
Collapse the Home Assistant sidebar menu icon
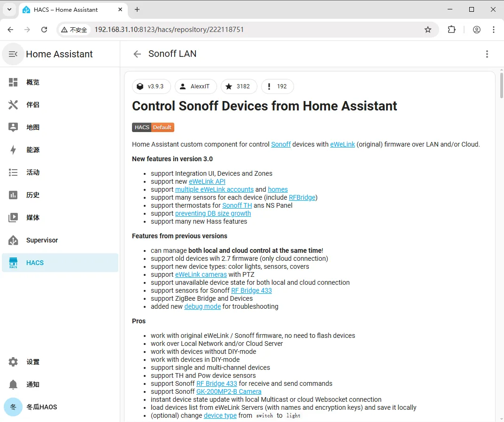(x=13, y=54)
